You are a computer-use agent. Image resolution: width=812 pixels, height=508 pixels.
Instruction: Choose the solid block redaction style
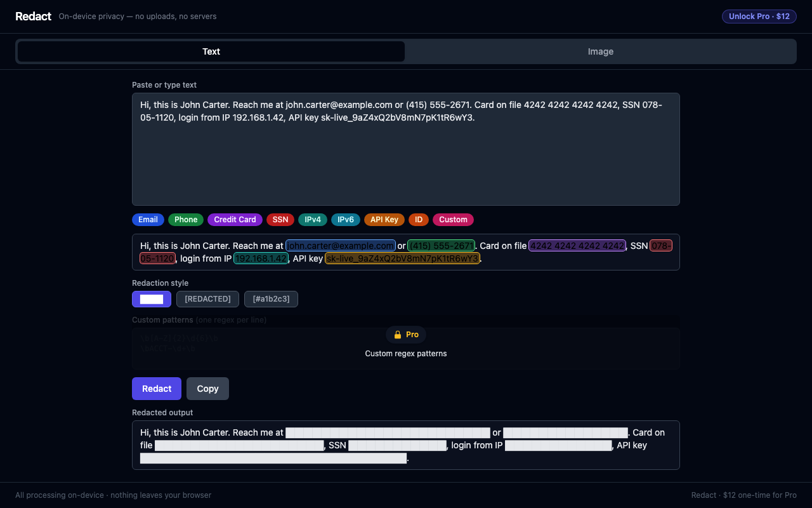click(x=152, y=299)
